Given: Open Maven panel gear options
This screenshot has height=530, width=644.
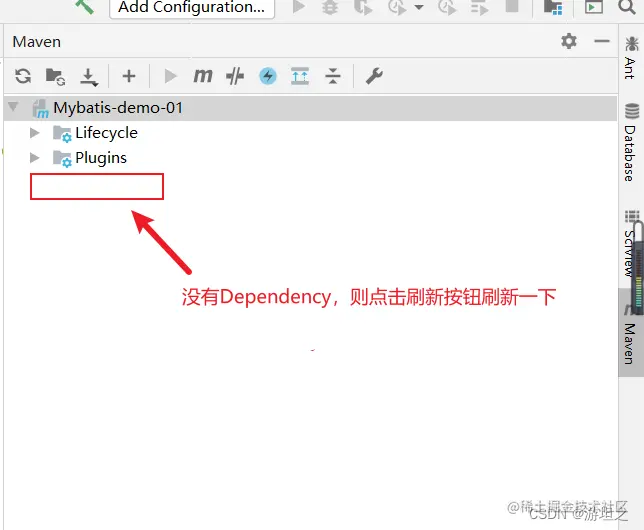Looking at the screenshot, I should (x=569, y=41).
